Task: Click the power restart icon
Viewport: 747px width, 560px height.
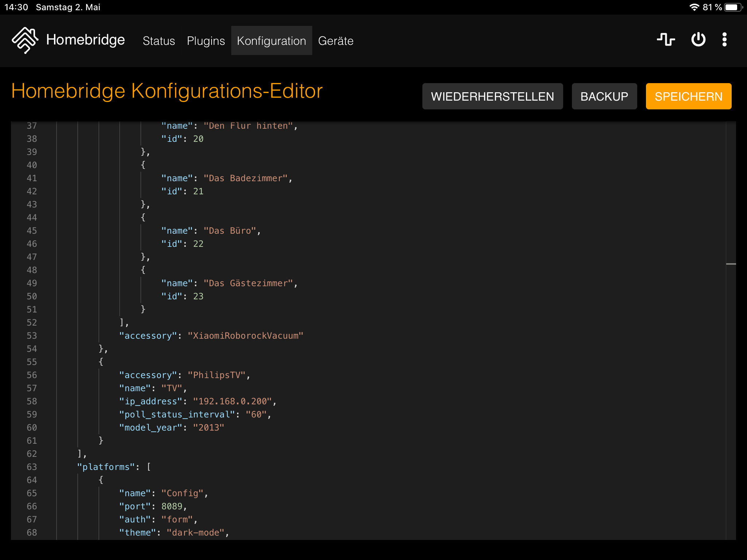Action: pyautogui.click(x=698, y=39)
